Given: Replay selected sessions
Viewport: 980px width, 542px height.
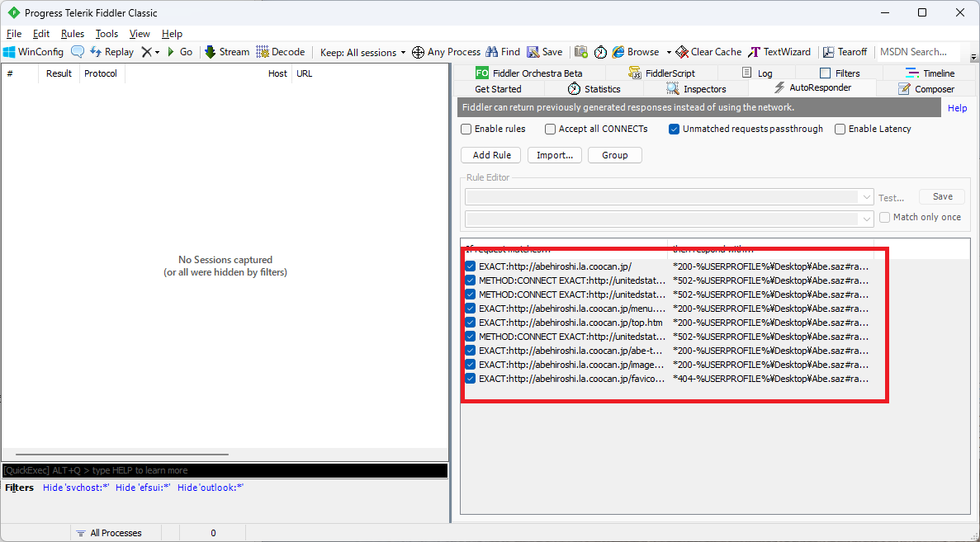Looking at the screenshot, I should click(x=112, y=52).
